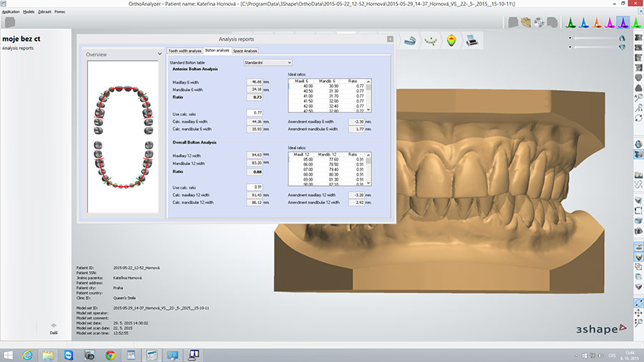
Task: Click the CD disc icon in top toolbar
Action: tap(540, 23)
